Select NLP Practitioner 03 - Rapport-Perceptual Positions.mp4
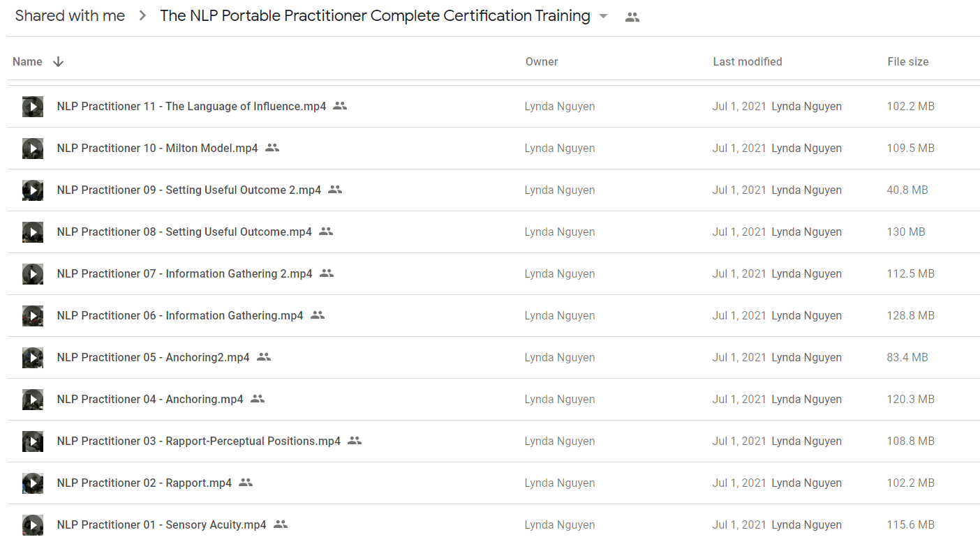980x544 pixels. [x=493, y=441]
